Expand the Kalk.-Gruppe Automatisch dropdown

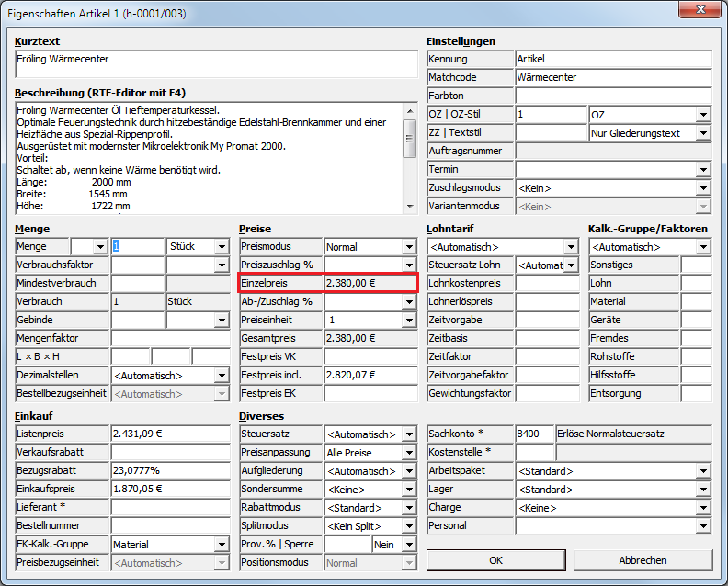(703, 247)
